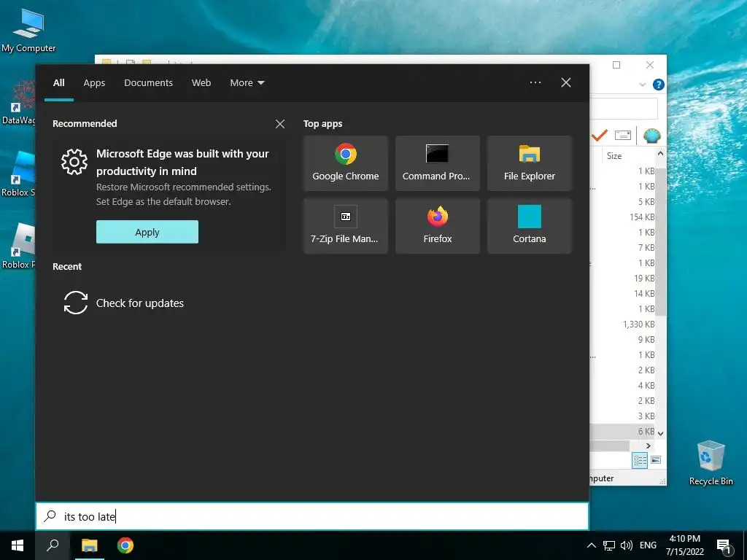Click Explorer horizontal scrollbar right arrow
This screenshot has width=747, height=560.
(x=648, y=446)
